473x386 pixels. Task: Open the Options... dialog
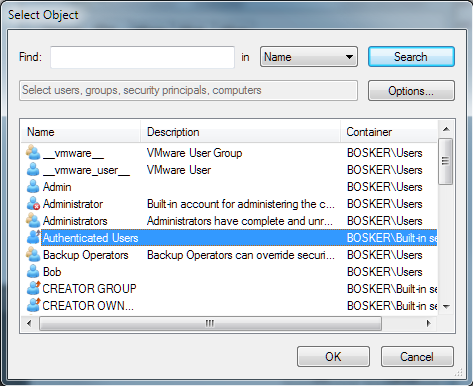click(411, 91)
